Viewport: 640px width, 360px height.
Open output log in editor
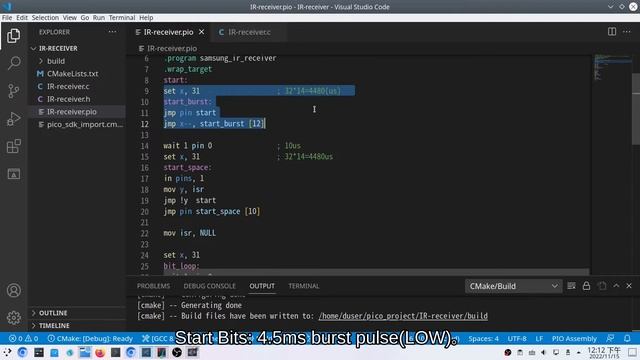point(602,286)
